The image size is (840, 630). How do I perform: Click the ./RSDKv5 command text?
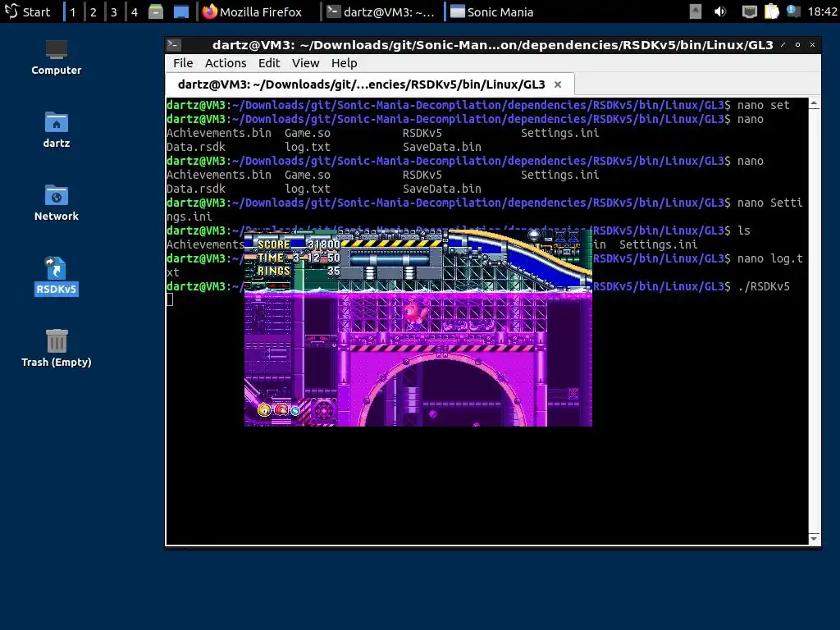click(764, 286)
